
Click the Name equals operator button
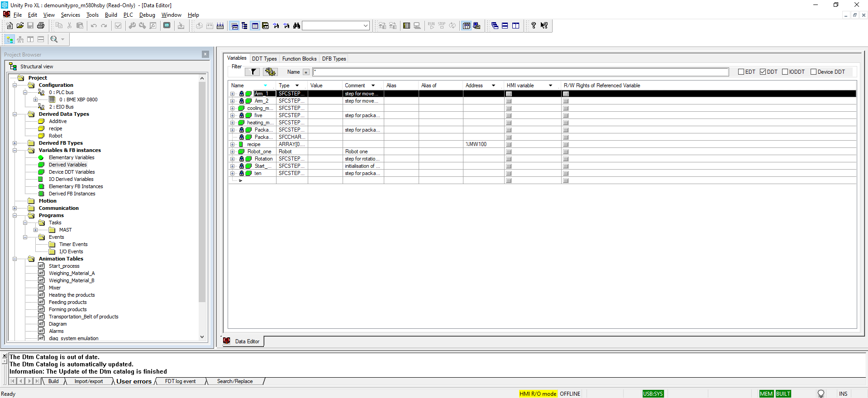tap(306, 72)
